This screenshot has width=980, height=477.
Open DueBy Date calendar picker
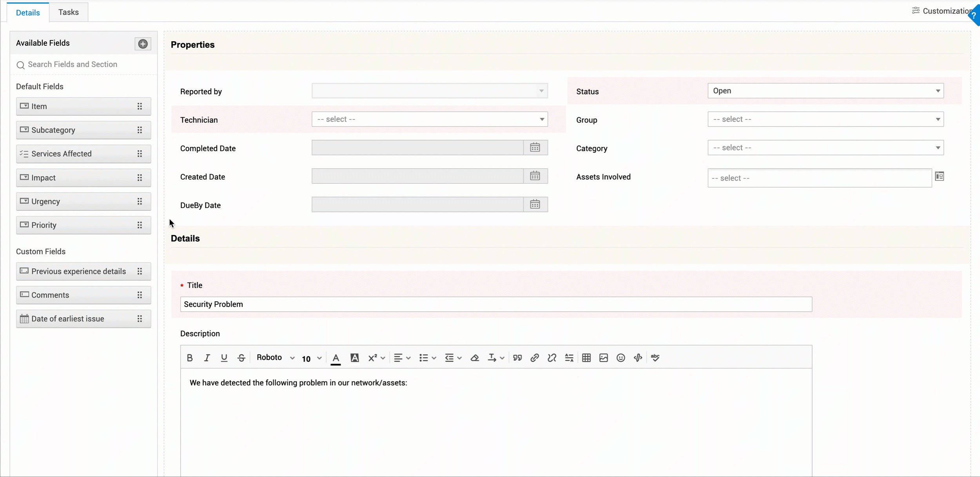535,204
